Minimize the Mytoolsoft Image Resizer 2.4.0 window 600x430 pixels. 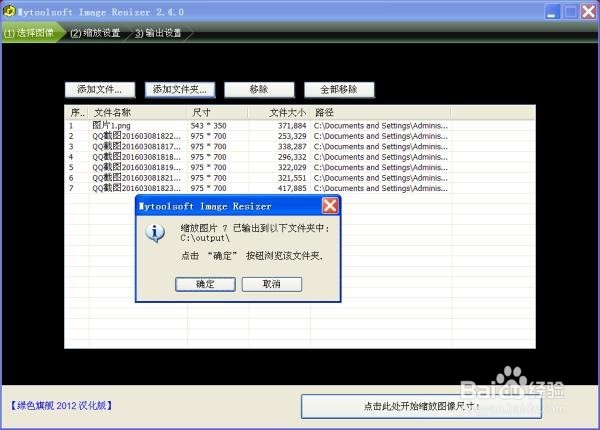(x=552, y=12)
